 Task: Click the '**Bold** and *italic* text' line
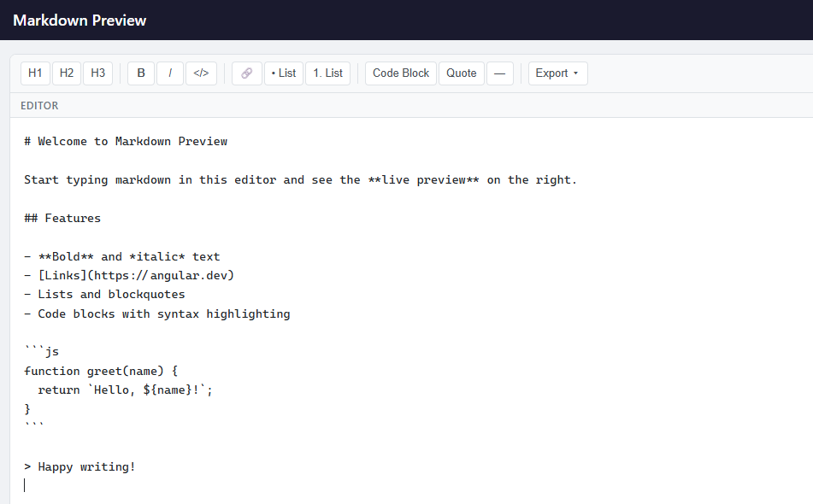pos(122,256)
